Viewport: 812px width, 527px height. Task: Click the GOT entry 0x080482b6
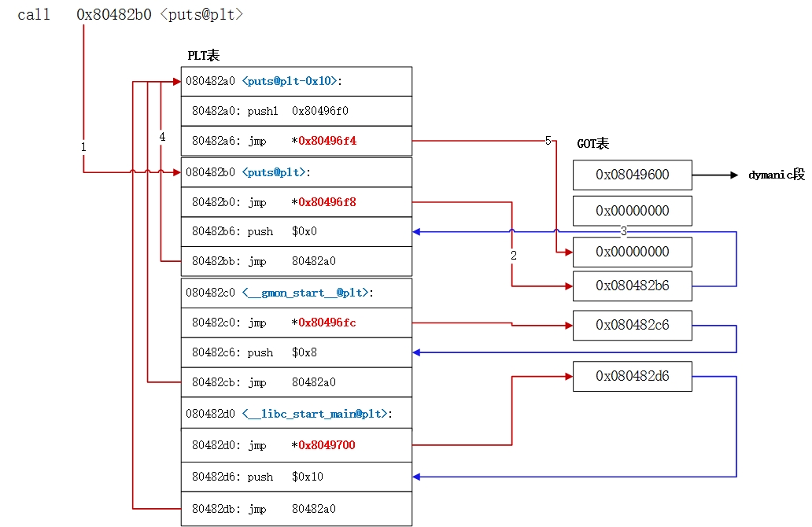(x=633, y=286)
